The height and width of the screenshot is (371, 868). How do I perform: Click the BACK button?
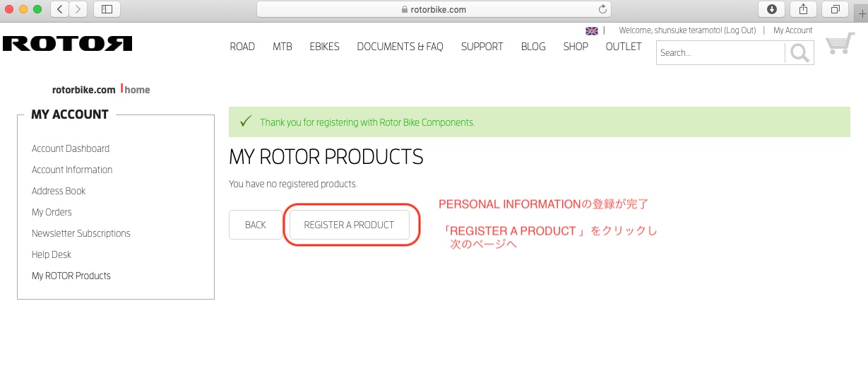pos(255,225)
